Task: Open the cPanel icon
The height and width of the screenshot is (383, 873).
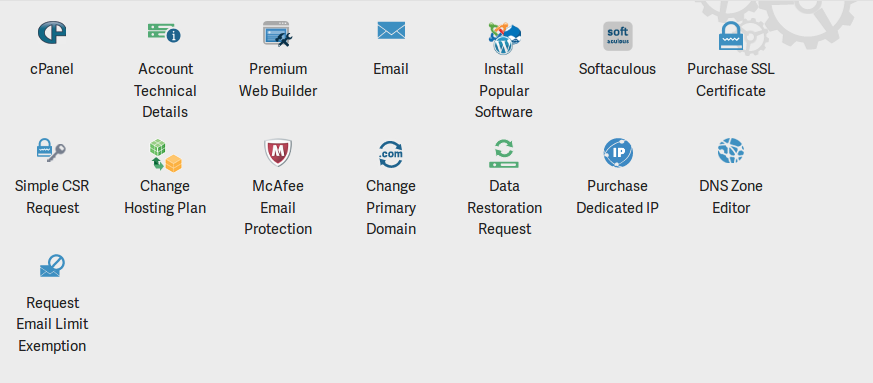Action: click(x=52, y=33)
